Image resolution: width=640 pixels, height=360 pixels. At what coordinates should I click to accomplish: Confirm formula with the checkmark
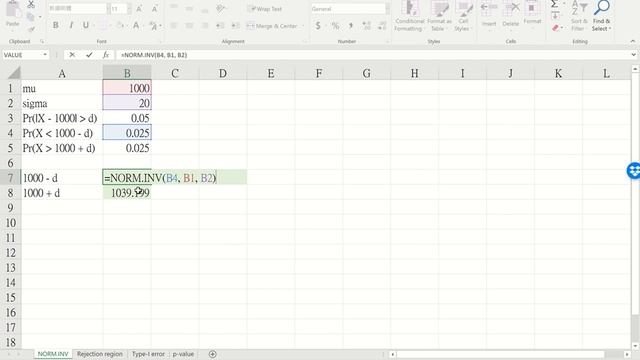click(89, 55)
